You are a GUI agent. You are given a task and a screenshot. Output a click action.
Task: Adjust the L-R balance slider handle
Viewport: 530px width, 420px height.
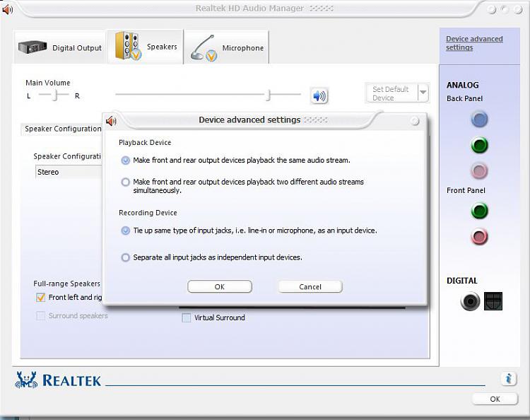tap(56, 95)
